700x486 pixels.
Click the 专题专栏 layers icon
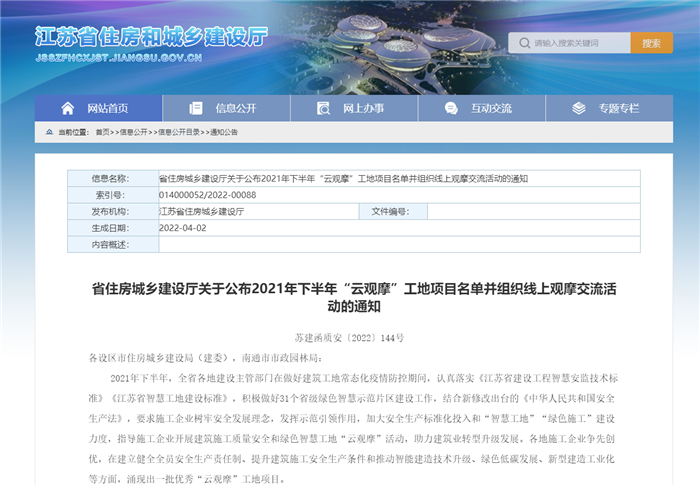click(x=580, y=108)
